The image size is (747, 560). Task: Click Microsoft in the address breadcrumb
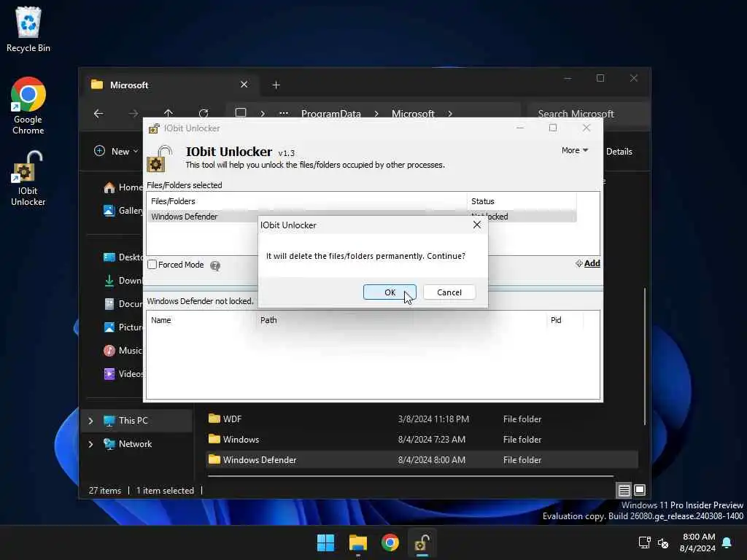click(x=413, y=113)
